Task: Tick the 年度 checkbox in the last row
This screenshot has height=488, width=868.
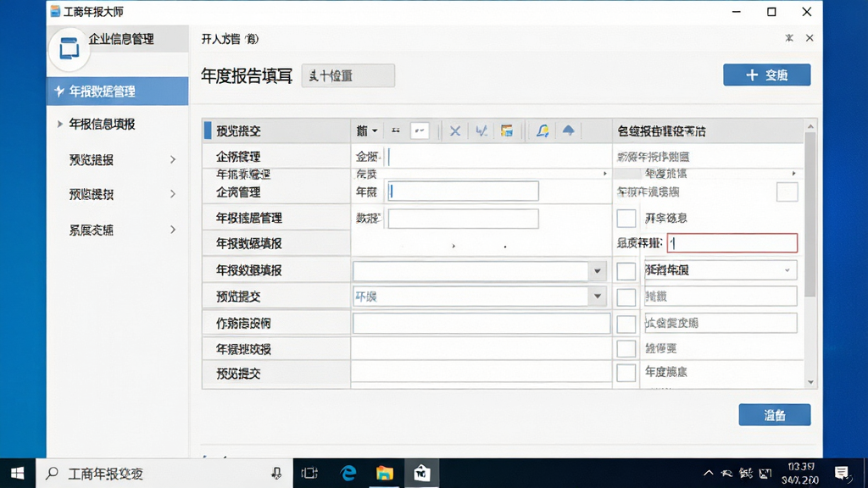Action: (x=626, y=373)
